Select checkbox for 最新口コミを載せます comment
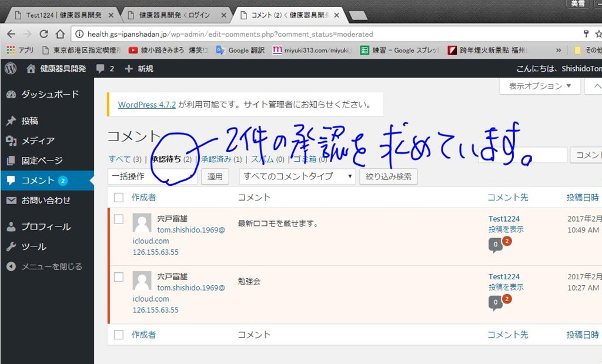This screenshot has width=602, height=364. coord(119,219)
